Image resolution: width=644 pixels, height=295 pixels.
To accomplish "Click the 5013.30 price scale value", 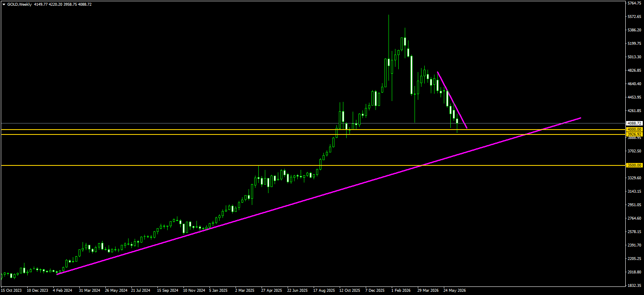I will 635,57.
